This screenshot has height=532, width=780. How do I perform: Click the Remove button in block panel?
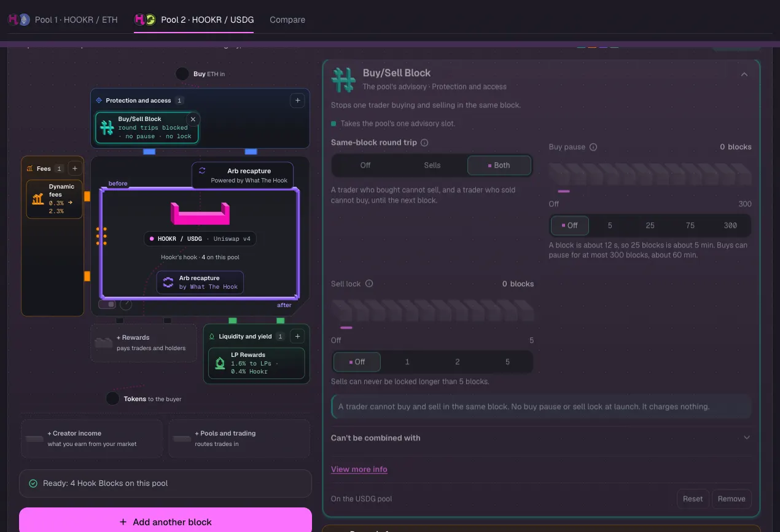pyautogui.click(x=731, y=499)
